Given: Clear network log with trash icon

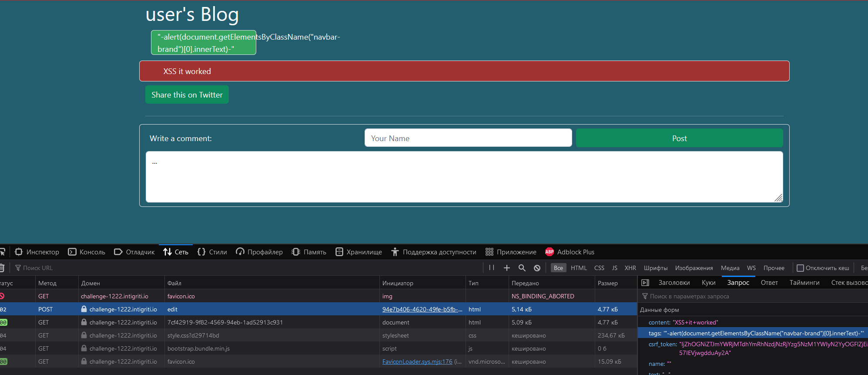Looking at the screenshot, I should click(2, 268).
